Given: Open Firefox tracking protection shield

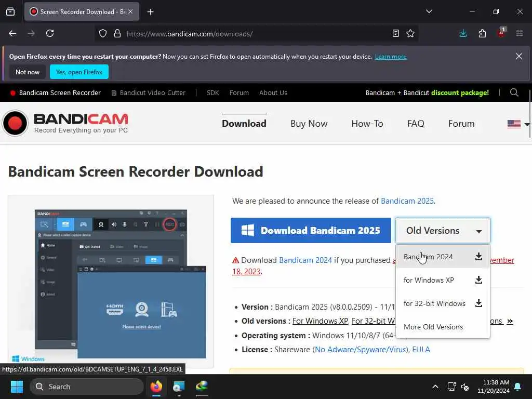Looking at the screenshot, I should (103, 33).
